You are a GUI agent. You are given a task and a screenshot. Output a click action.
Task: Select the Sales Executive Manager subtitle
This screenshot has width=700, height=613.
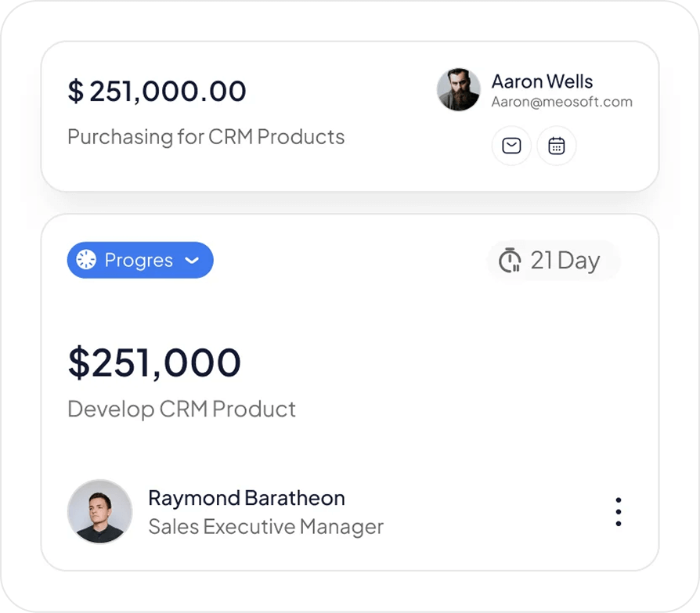(x=265, y=527)
